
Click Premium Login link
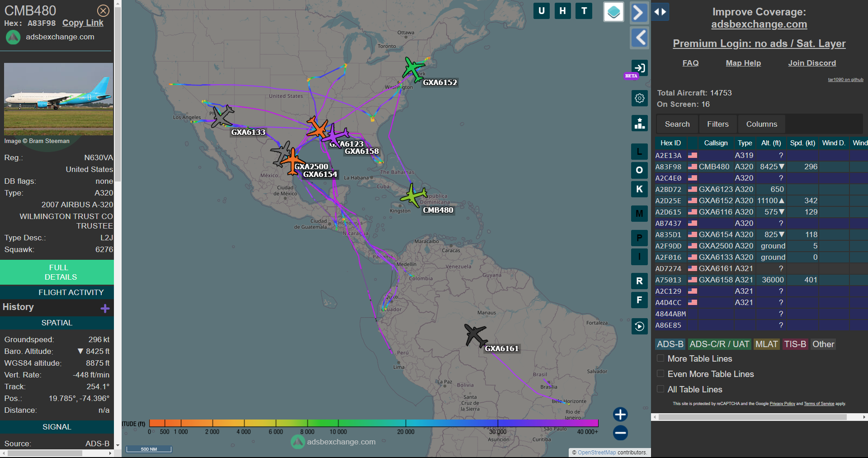[759, 43]
